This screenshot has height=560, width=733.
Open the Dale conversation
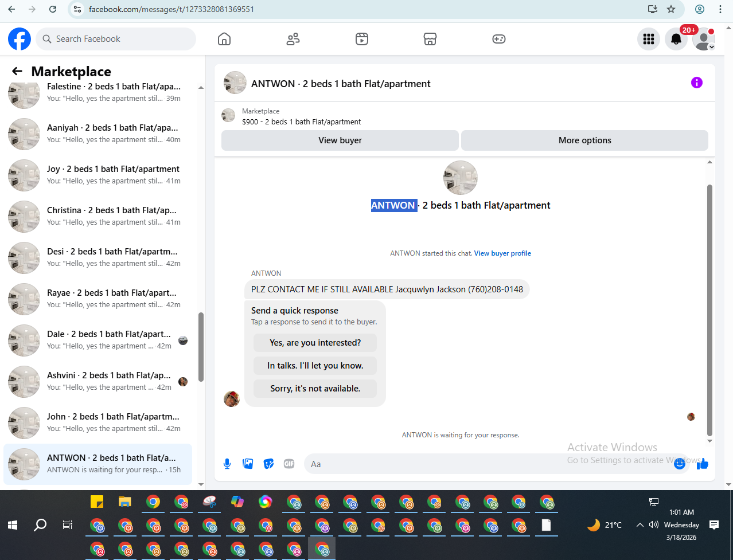98,340
